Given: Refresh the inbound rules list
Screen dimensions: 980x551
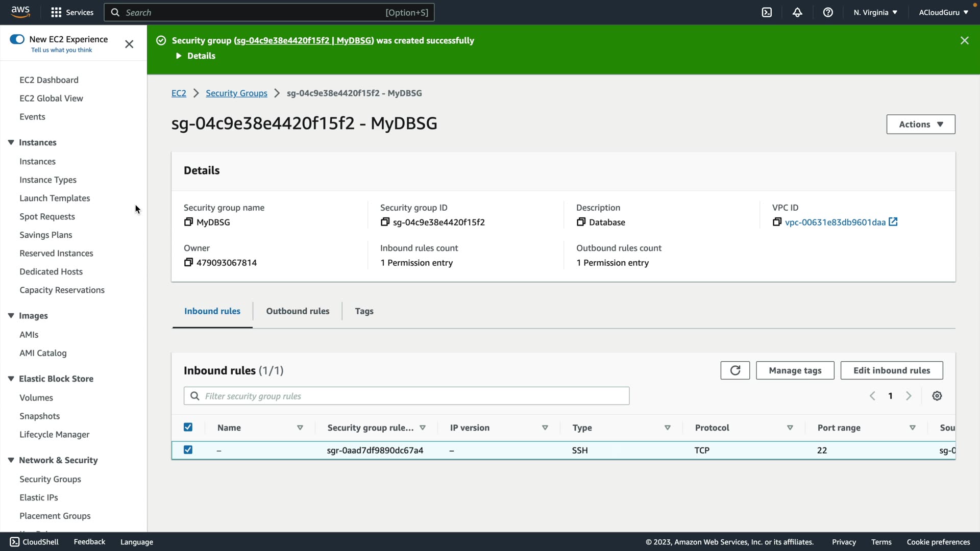Looking at the screenshot, I should [x=735, y=370].
